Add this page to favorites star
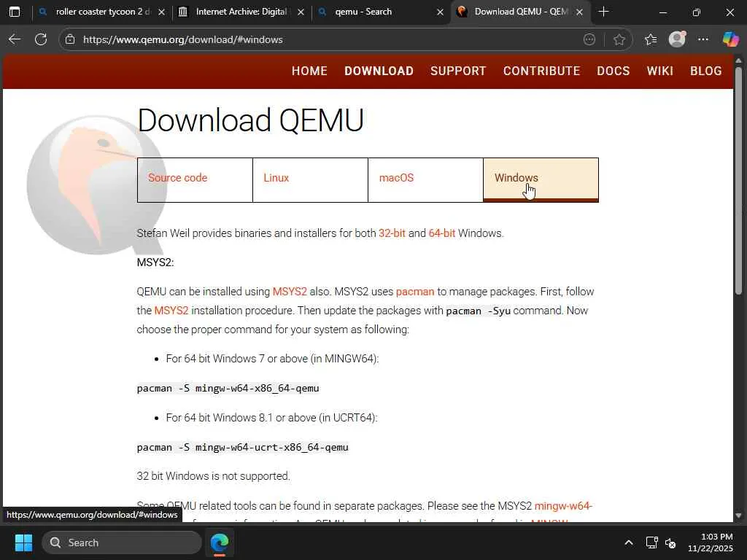Screen dimensions: 747x560 click(x=619, y=39)
